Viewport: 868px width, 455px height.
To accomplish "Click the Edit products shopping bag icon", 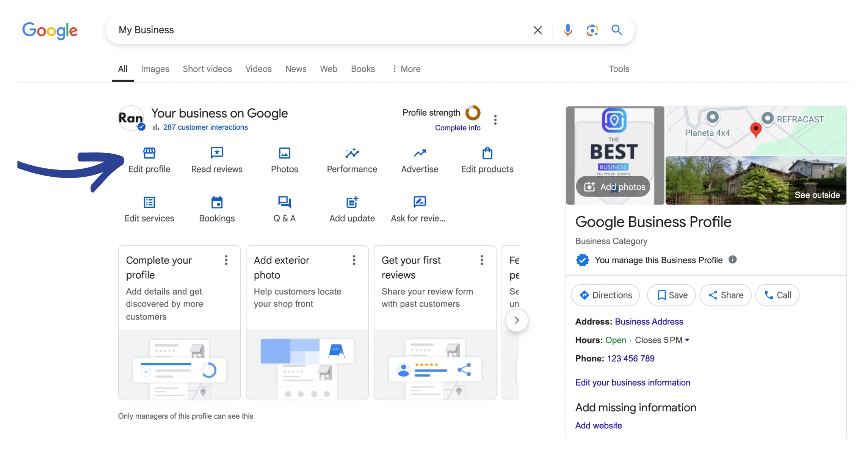I will pyautogui.click(x=487, y=153).
